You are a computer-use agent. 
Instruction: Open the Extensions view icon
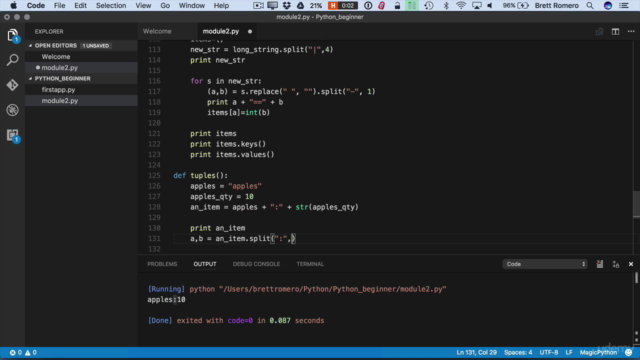(x=13, y=135)
